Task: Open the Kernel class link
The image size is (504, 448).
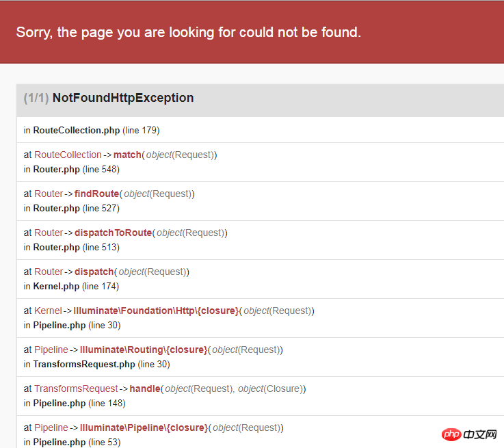Action: (x=48, y=311)
